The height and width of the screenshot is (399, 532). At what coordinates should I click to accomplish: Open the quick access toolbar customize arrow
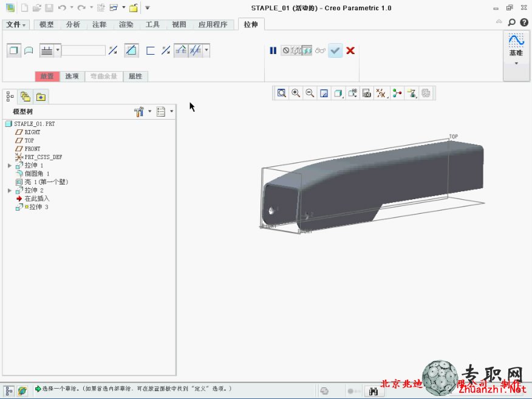tap(148, 7)
